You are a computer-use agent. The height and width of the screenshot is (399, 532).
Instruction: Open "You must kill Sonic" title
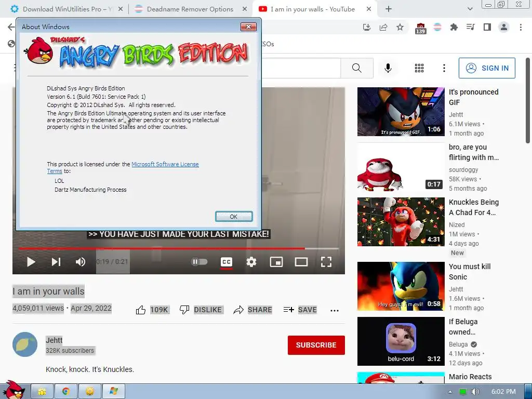(x=470, y=272)
